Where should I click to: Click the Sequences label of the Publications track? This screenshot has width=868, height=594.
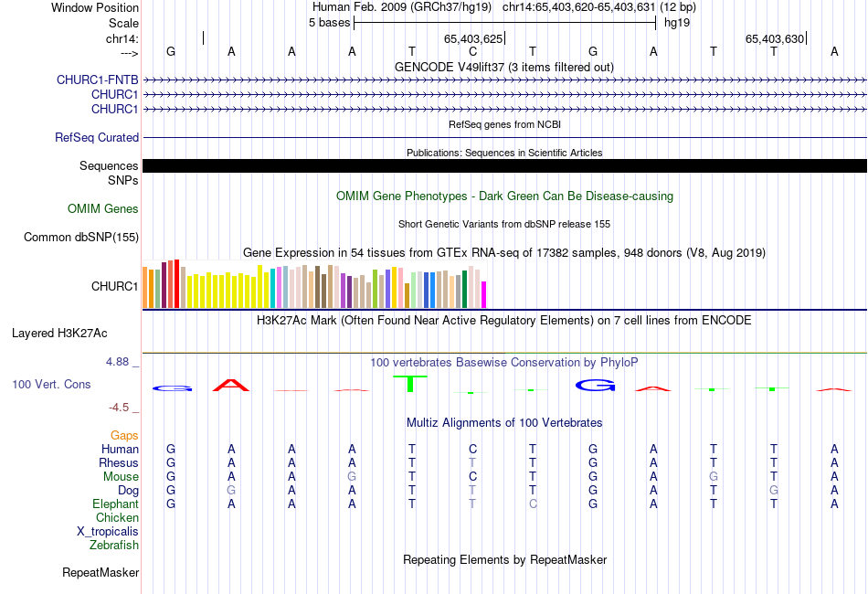coord(109,165)
